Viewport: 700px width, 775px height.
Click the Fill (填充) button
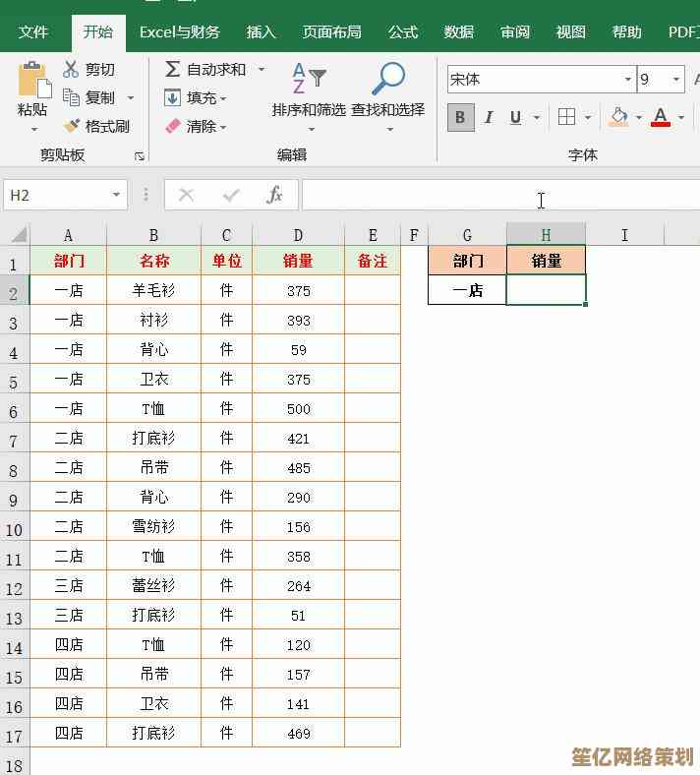pos(197,97)
